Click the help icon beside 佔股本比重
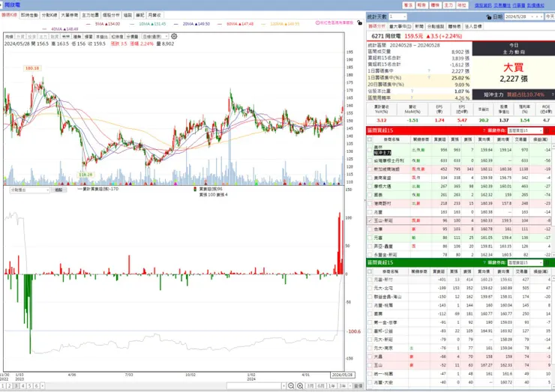 click(x=412, y=91)
